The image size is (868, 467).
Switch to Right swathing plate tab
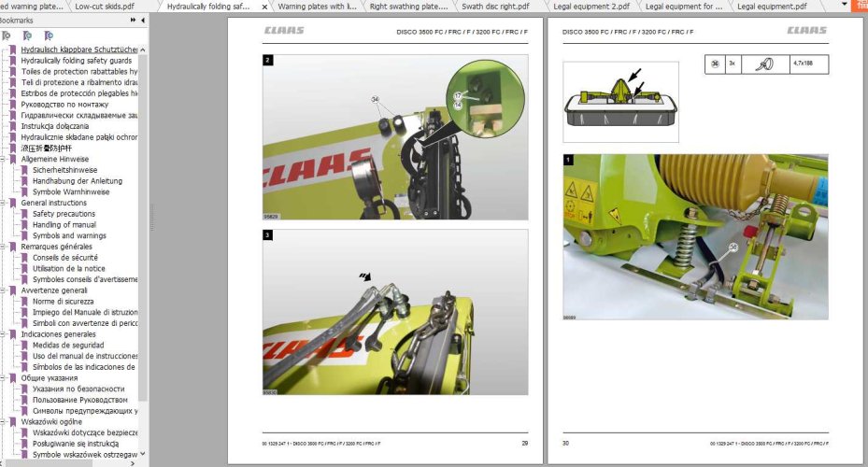408,7
